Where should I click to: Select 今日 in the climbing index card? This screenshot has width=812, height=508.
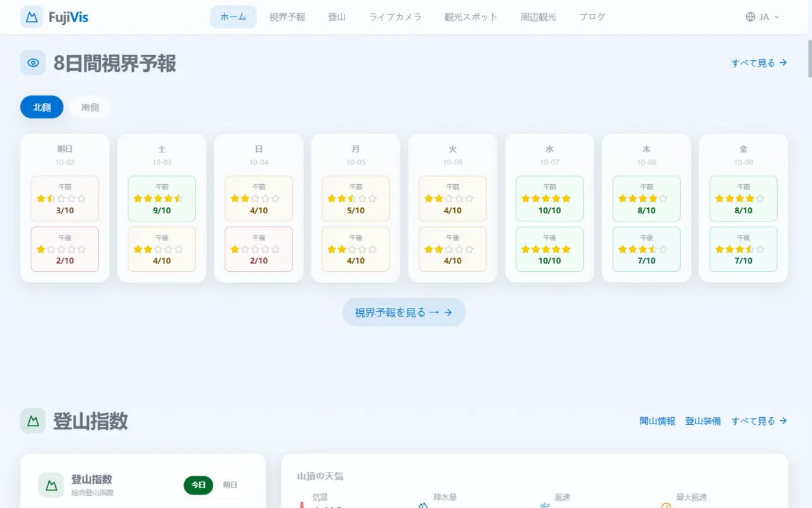tap(199, 485)
